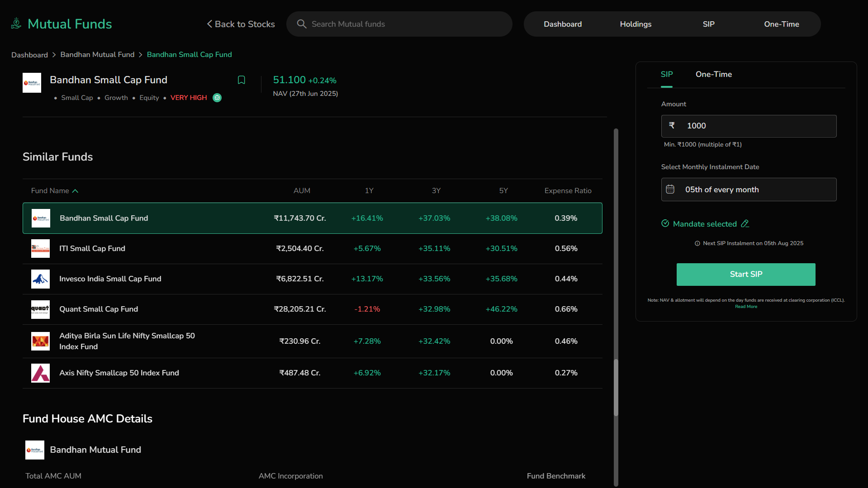868x488 pixels.
Task: Click the Small Cap category tag
Action: click(77, 98)
